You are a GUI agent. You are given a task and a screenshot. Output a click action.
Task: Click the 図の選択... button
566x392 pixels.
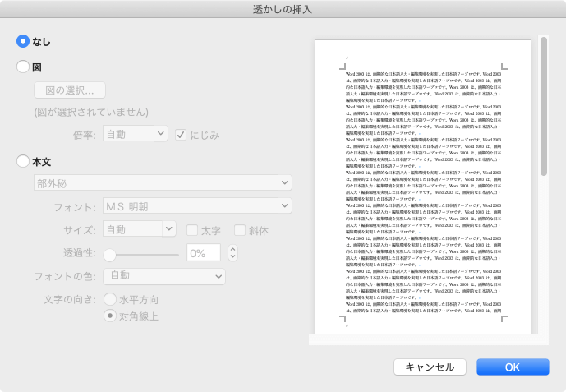click(x=70, y=90)
